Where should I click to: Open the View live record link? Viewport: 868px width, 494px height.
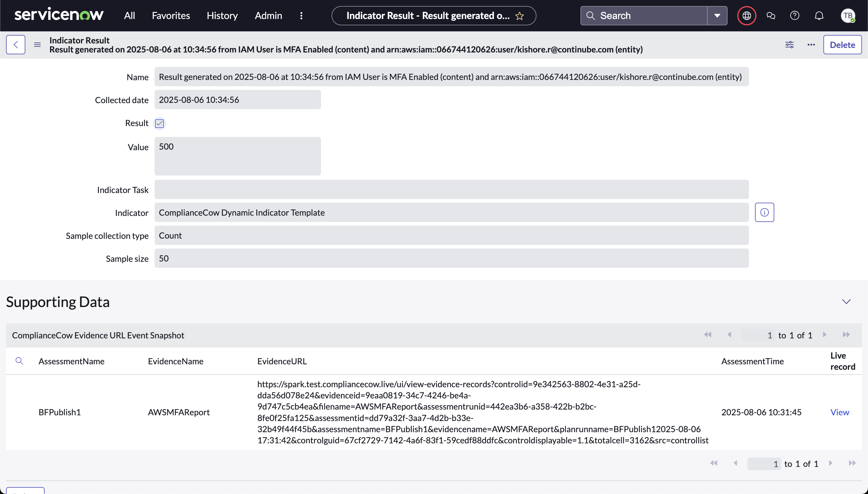(x=840, y=412)
